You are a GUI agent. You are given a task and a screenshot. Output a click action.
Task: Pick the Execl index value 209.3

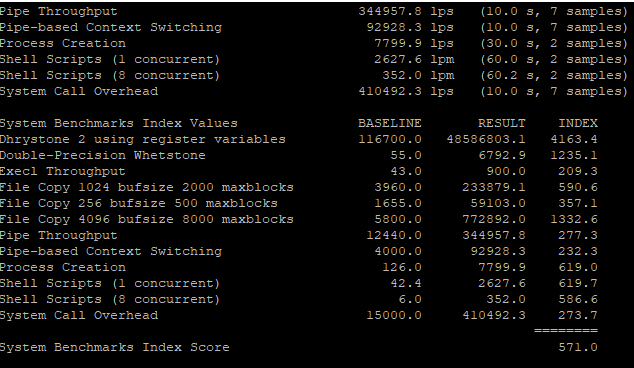578,171
